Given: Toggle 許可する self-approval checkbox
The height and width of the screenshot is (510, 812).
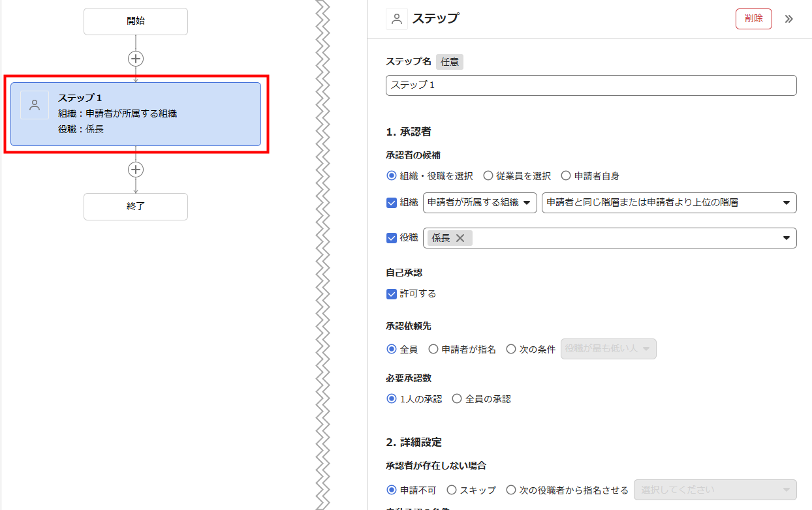Looking at the screenshot, I should (x=392, y=294).
